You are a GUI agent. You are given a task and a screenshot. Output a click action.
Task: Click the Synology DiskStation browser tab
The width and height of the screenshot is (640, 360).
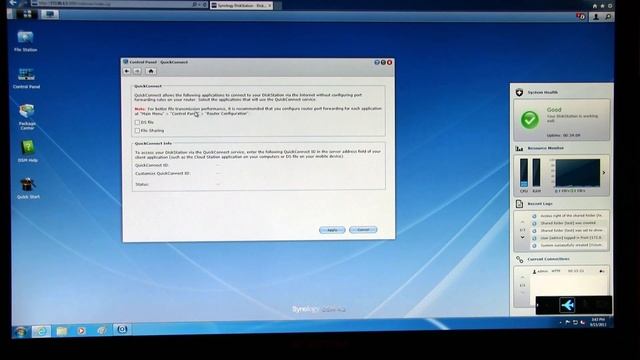(241, 5)
